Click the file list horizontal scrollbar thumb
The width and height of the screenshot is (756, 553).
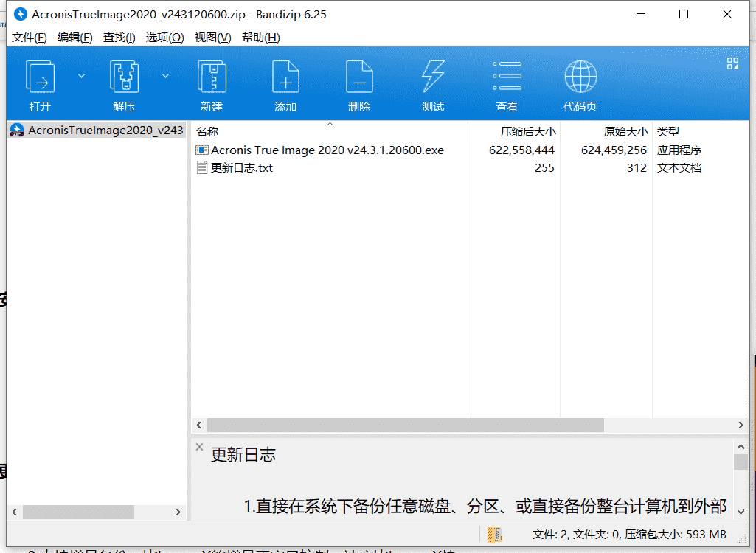pyautogui.click(x=406, y=425)
